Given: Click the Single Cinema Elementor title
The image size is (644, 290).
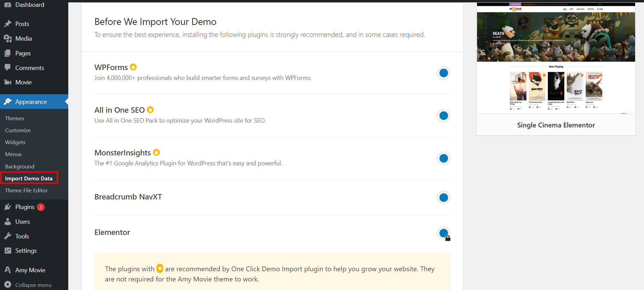Looking at the screenshot, I should tap(556, 125).
